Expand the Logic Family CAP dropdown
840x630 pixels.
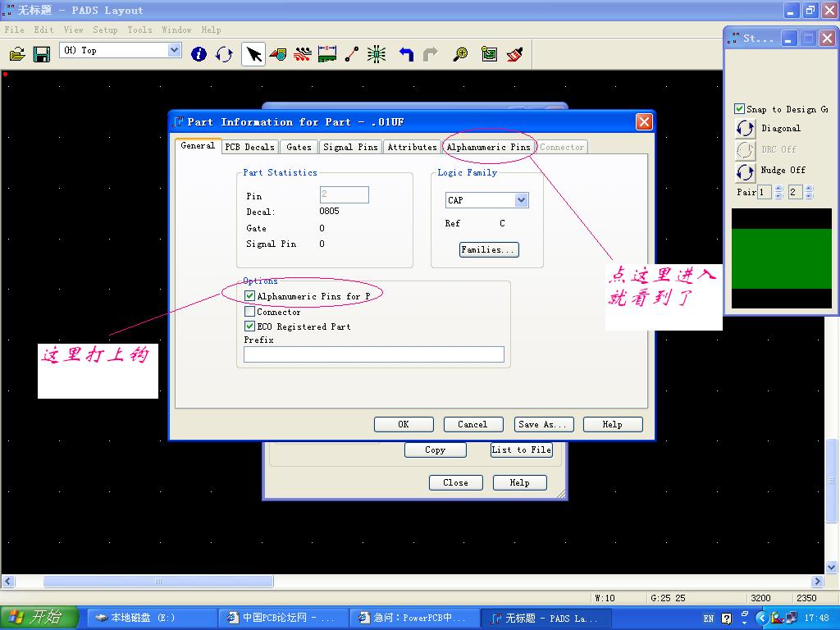[521, 200]
